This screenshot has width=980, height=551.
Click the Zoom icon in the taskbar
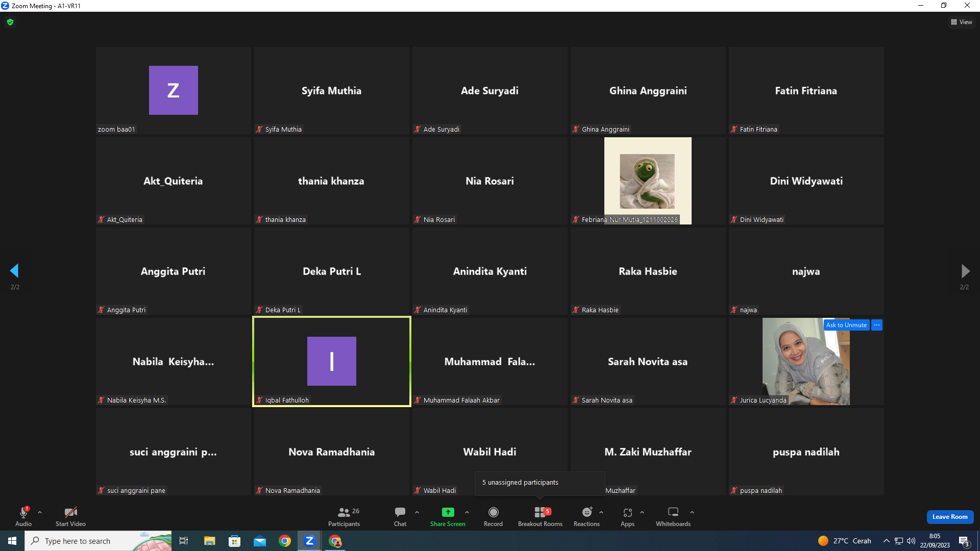(x=309, y=541)
